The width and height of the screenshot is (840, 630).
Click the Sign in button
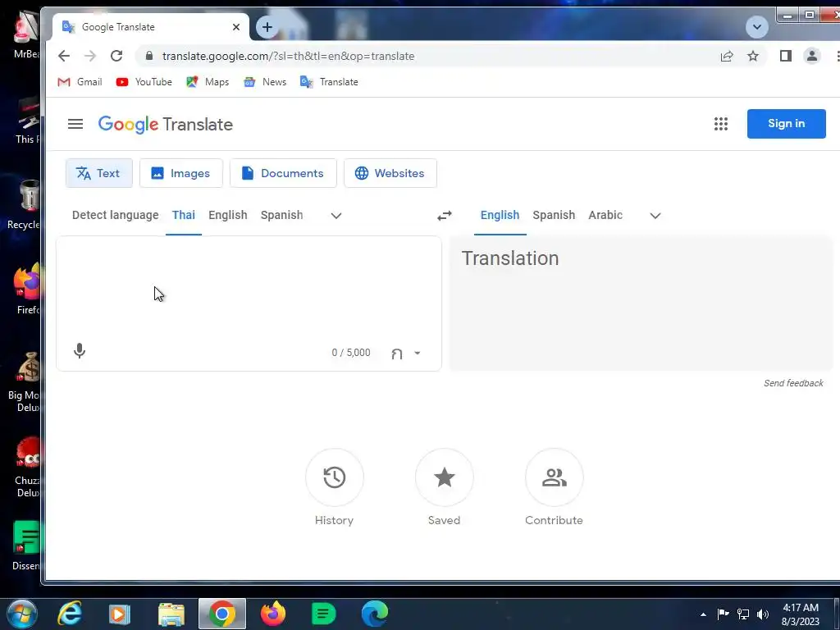click(786, 124)
